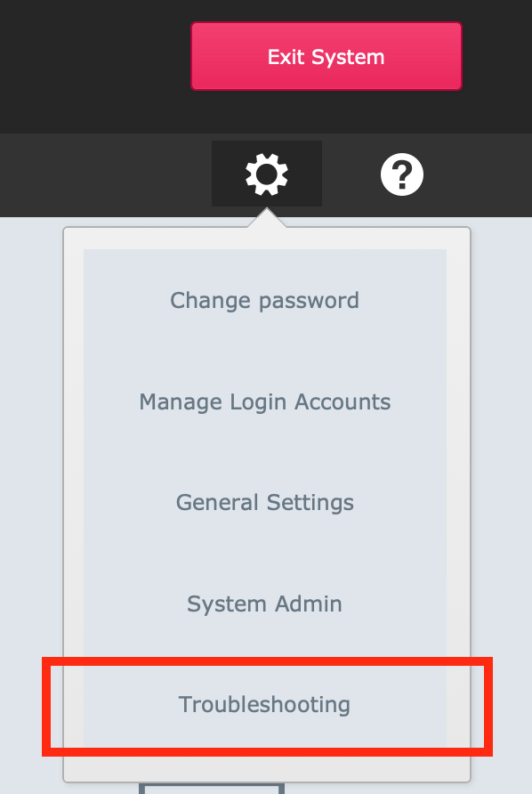The width and height of the screenshot is (532, 794).
Task: Click the gear settings icon
Action: coord(267,174)
